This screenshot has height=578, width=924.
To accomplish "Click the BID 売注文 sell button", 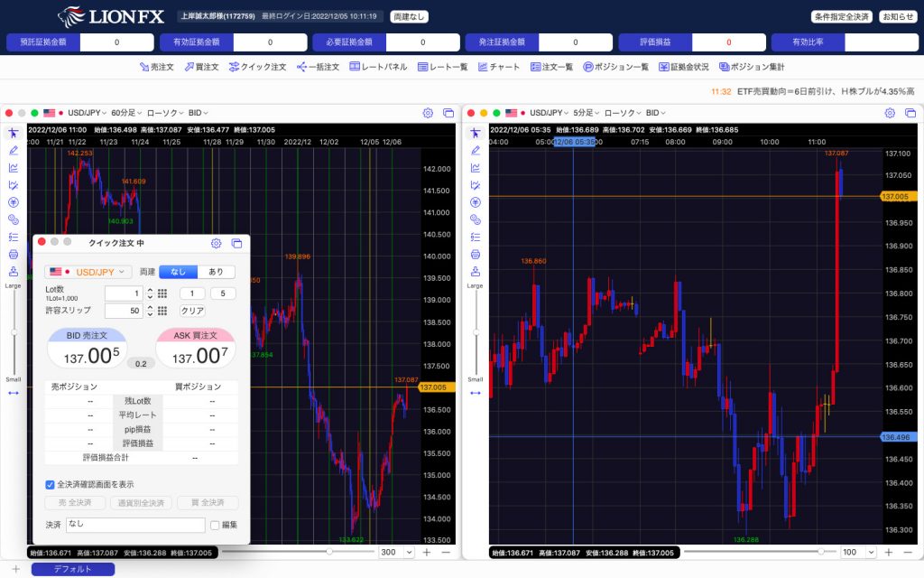I will pyautogui.click(x=88, y=350).
